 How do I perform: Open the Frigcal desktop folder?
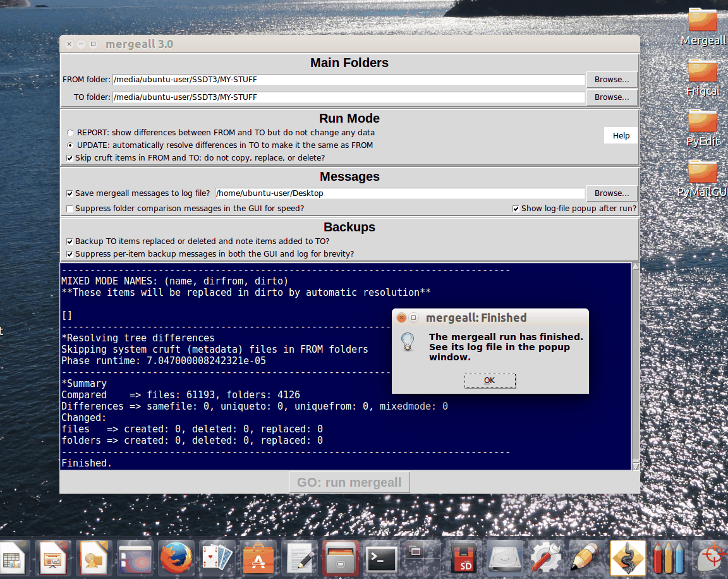point(703,78)
